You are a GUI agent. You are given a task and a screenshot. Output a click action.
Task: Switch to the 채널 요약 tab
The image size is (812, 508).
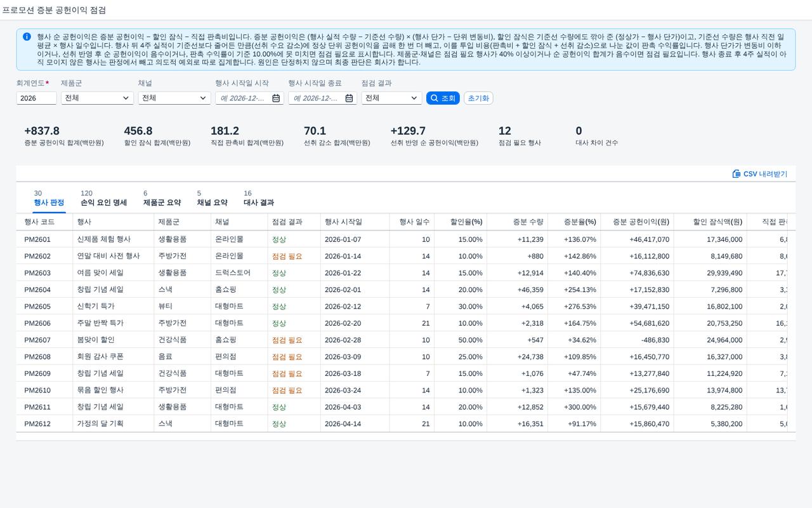(x=212, y=198)
